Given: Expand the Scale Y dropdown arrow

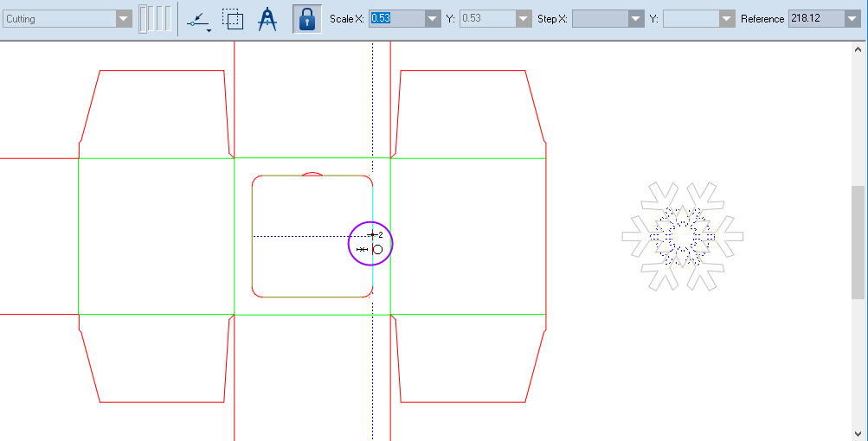Looking at the screenshot, I should [523, 19].
